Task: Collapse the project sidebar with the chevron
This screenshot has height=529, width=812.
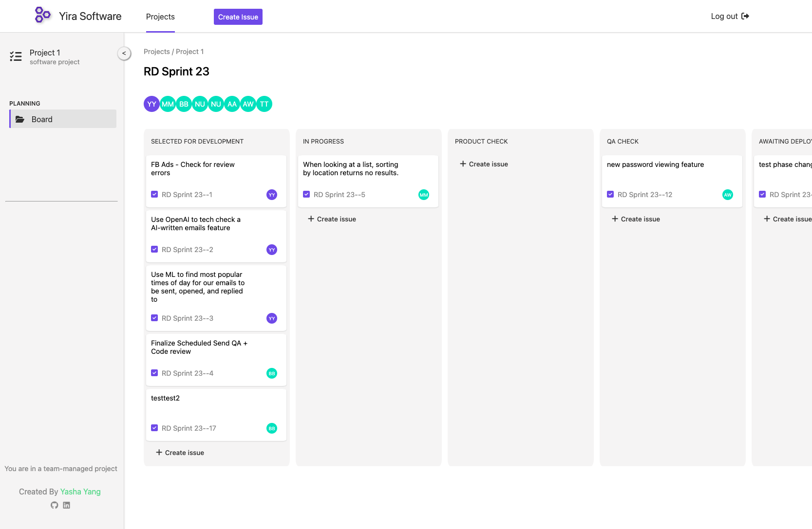Action: pos(124,53)
